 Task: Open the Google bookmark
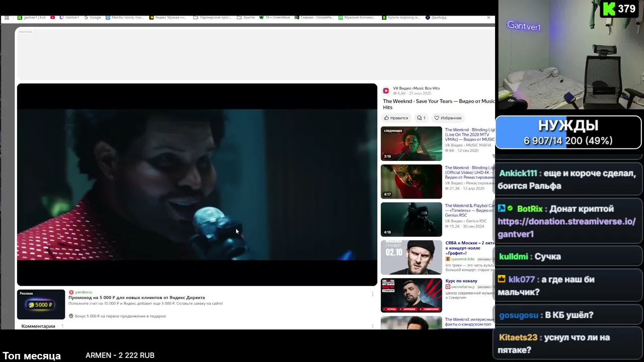pos(93,18)
